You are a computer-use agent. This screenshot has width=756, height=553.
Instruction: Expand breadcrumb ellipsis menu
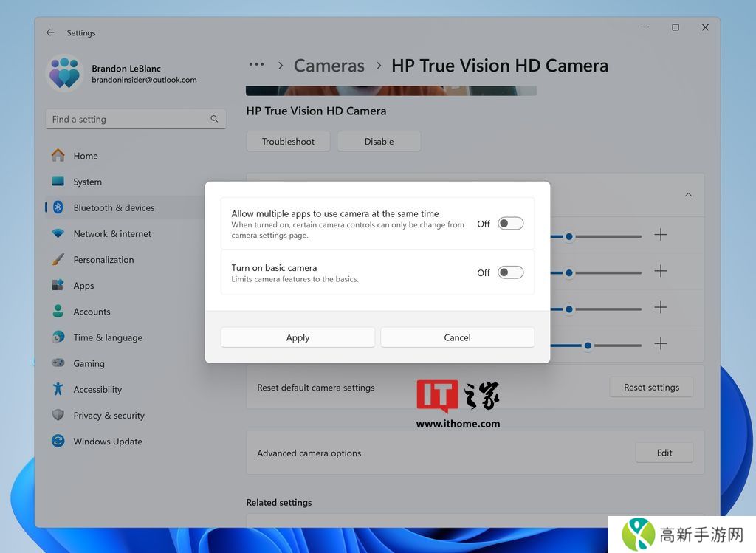click(256, 65)
